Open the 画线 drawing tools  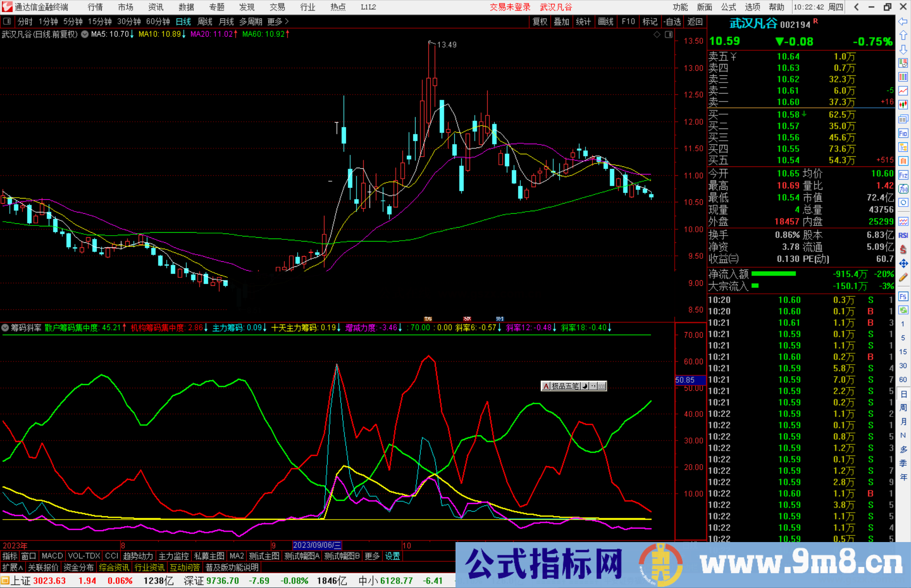(x=606, y=21)
